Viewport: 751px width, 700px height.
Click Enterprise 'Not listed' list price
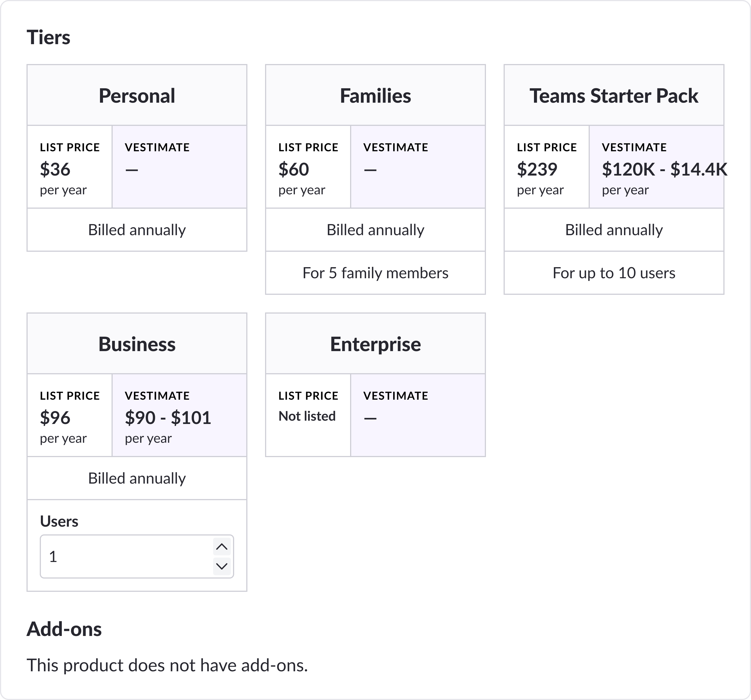[x=307, y=416]
